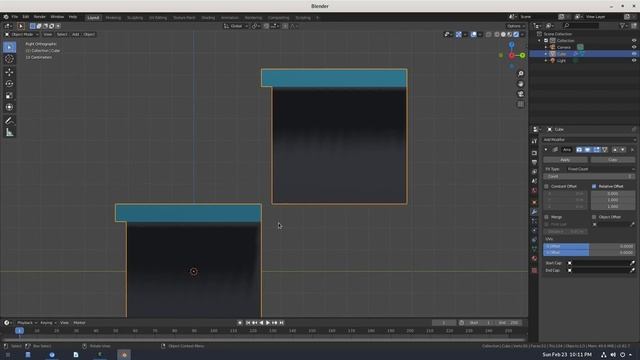Select the Transform tool
The image size is (640, 360).
coord(9,107)
